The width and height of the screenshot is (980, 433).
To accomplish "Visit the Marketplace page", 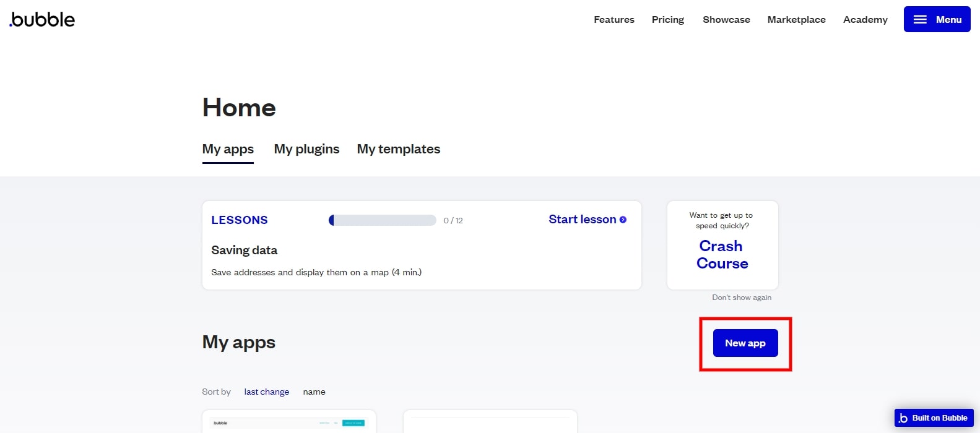I will pyautogui.click(x=796, y=20).
